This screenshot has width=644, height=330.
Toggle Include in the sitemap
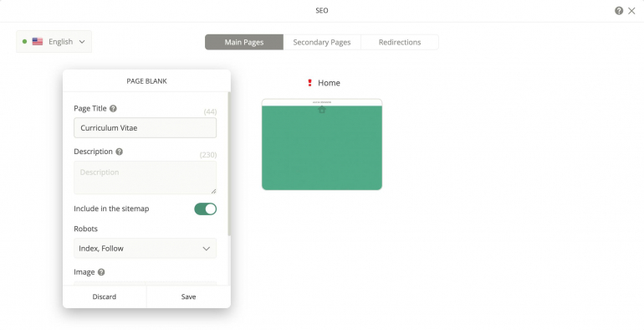click(206, 209)
